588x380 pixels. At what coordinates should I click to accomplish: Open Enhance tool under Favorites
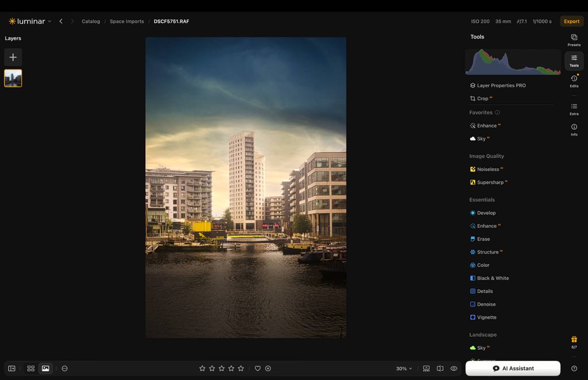(x=485, y=126)
